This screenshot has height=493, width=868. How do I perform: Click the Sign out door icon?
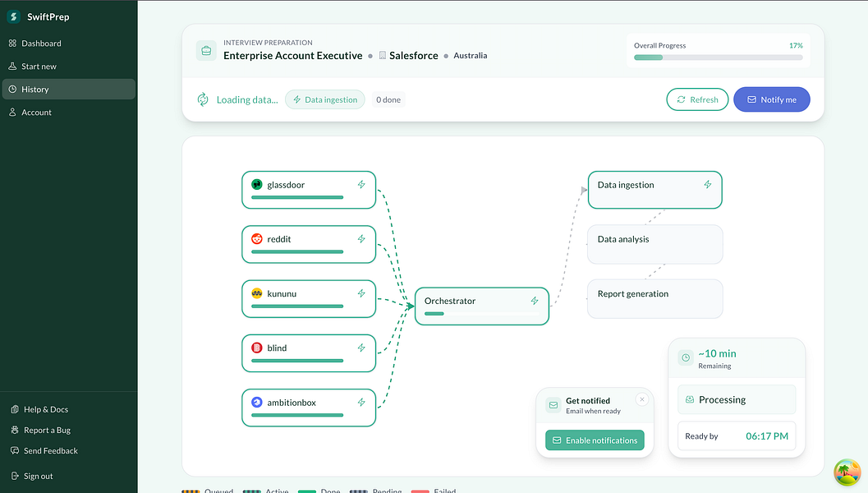[x=15, y=476]
